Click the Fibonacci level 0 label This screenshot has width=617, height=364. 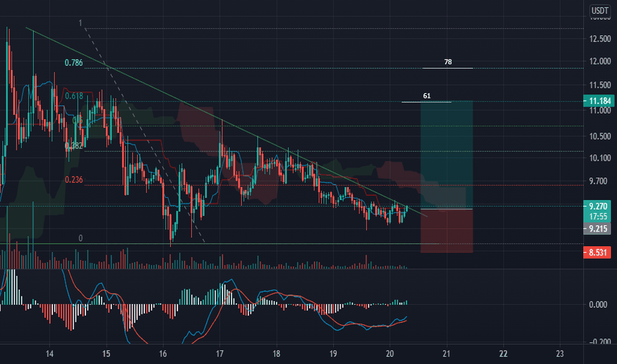tap(80, 238)
